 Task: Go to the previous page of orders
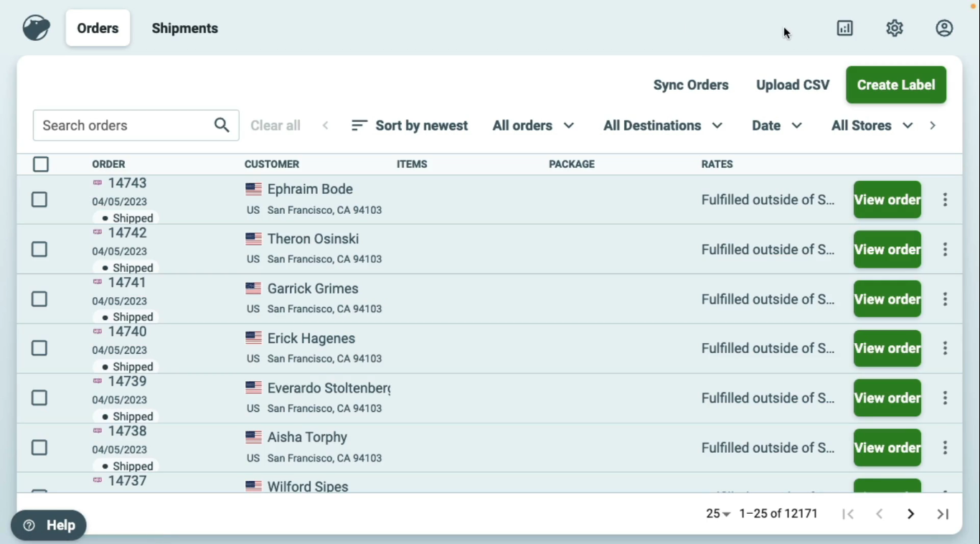pos(879,514)
